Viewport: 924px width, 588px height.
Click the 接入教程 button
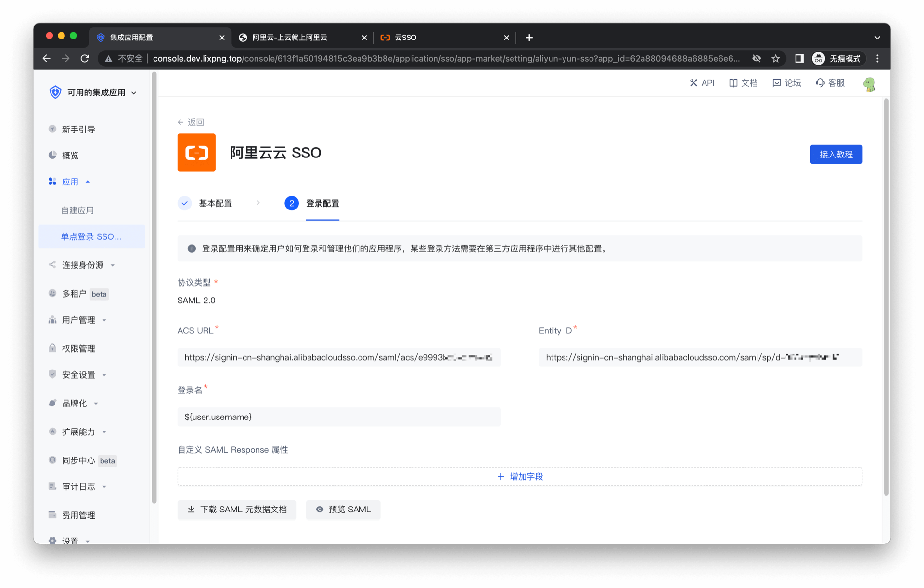click(836, 154)
